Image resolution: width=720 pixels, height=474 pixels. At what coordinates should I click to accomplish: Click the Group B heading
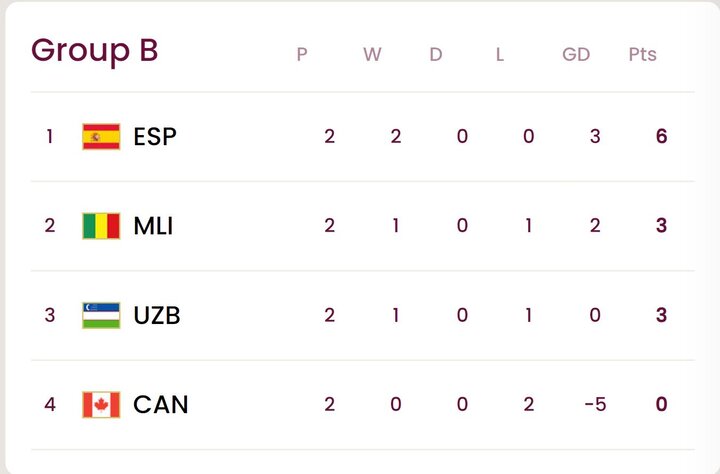point(94,50)
